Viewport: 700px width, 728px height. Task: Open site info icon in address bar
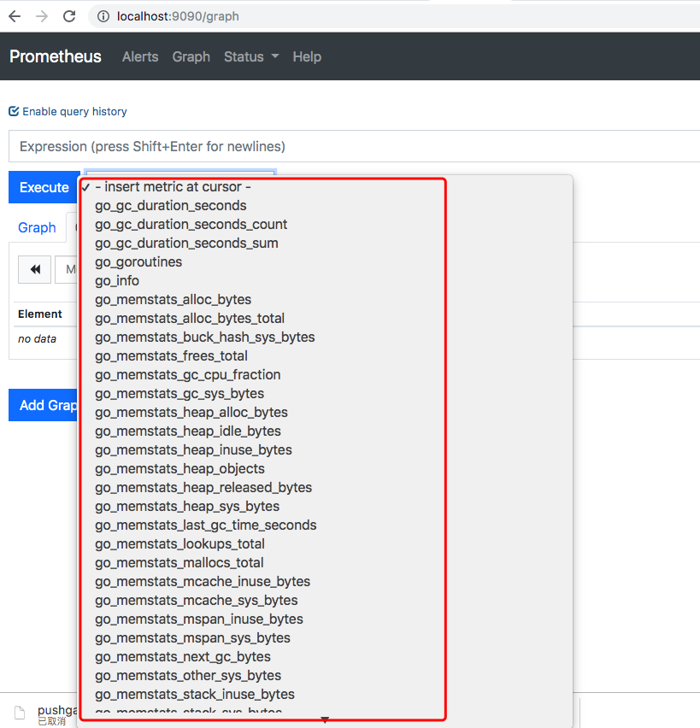[103, 17]
